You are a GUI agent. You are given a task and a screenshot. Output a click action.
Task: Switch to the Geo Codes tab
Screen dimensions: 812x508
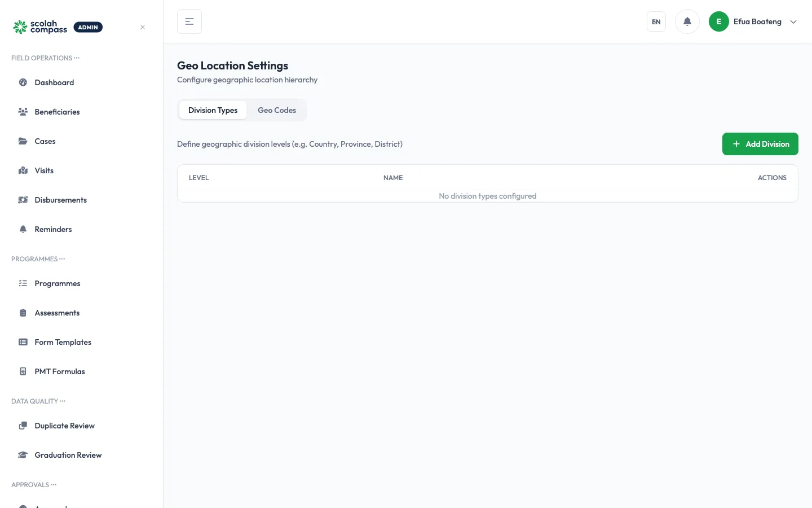tap(277, 110)
